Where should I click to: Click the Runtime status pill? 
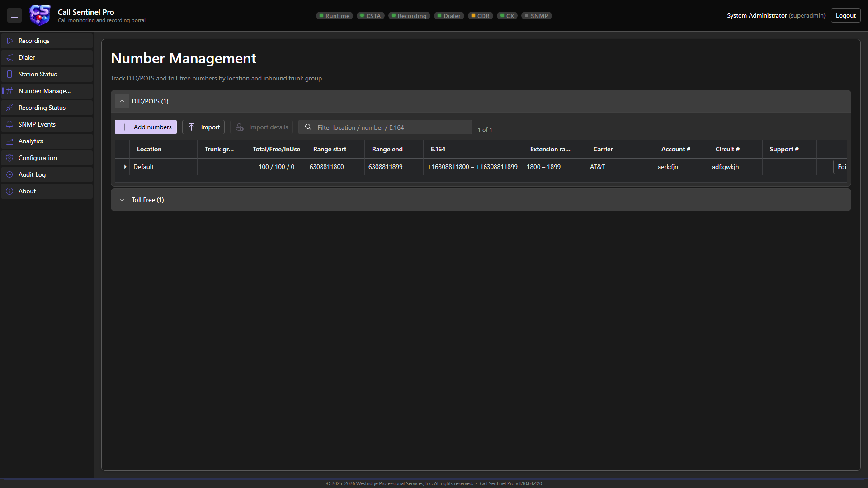(335, 16)
